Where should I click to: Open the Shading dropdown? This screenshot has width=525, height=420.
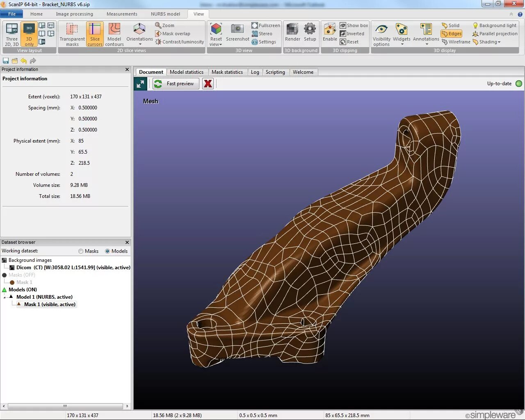(x=487, y=42)
